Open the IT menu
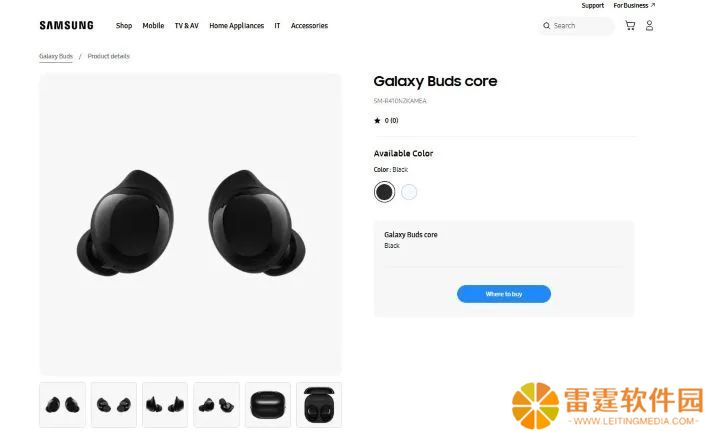Viewport: 708px width, 431px height. [277, 26]
